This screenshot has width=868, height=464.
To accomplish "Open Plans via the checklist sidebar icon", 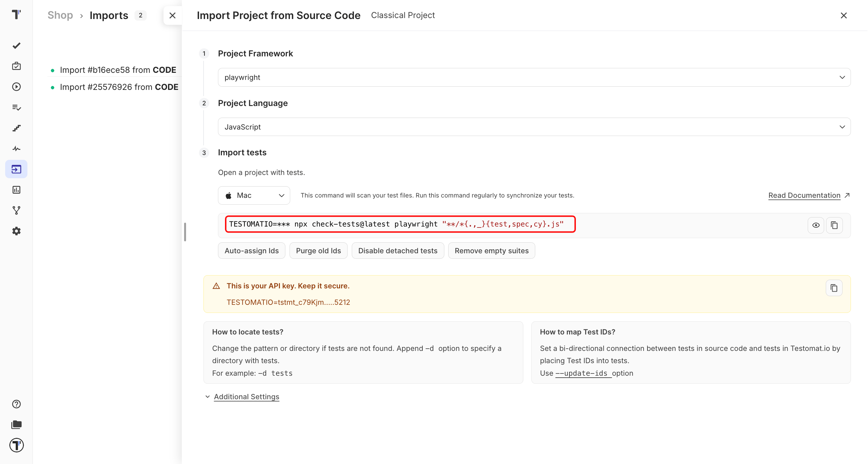I will coord(16,107).
